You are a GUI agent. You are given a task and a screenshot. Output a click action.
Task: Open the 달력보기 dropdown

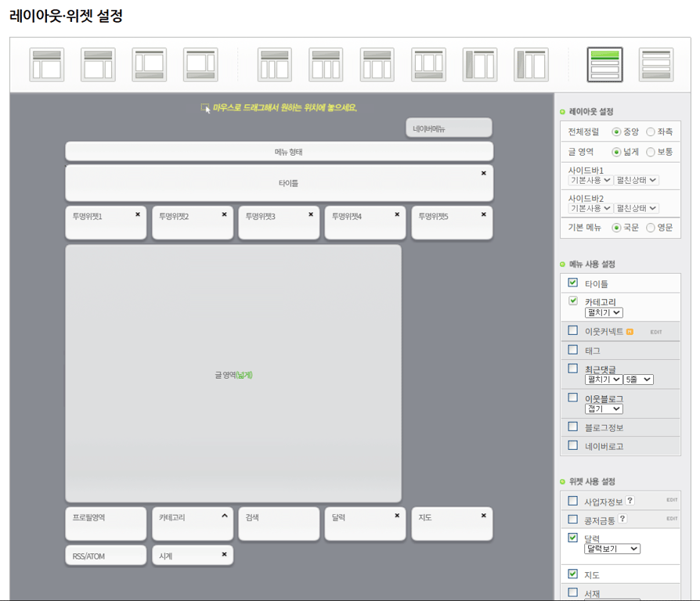tap(610, 548)
